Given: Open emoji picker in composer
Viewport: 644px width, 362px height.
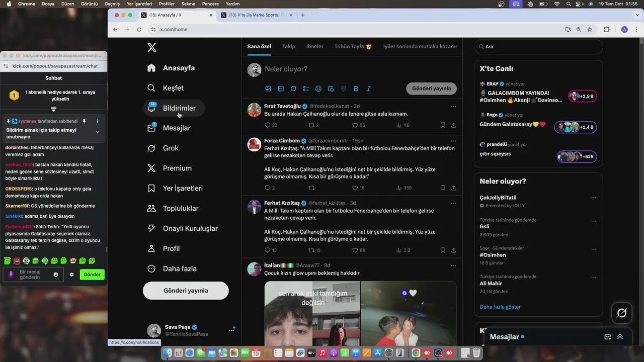Looking at the screenshot, I should click(x=318, y=88).
